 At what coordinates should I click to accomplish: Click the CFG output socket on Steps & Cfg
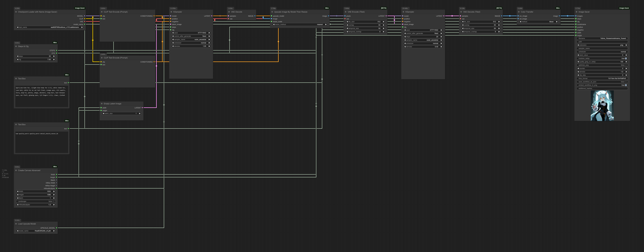56,53
